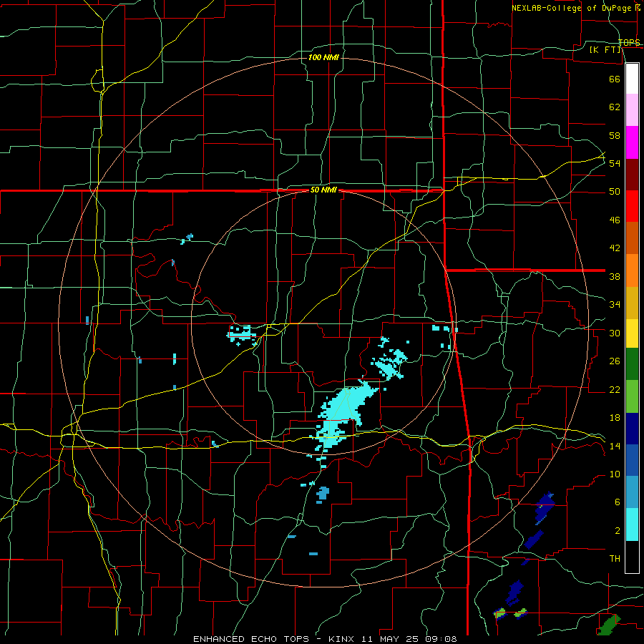Click the KINX station identifier

pyautogui.click(x=343, y=639)
